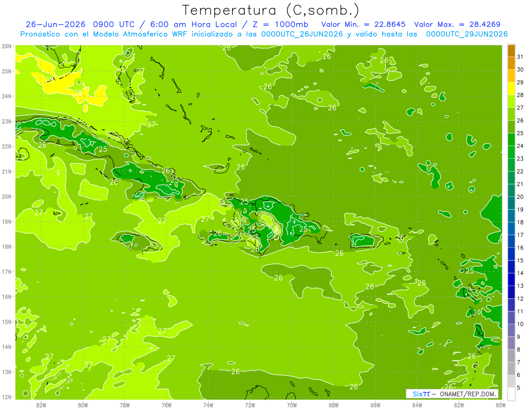Click the legend label '5' on color bar
Screen dimensions: 532x411
(x=519, y=388)
